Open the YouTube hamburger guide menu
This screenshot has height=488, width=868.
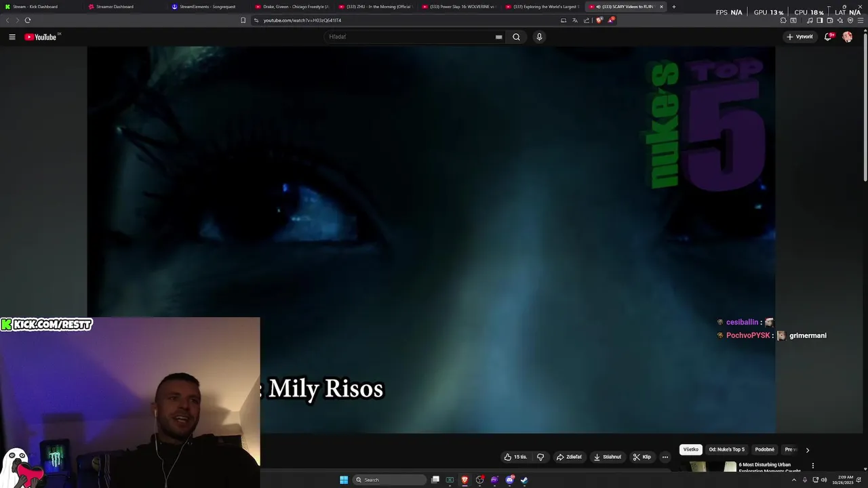tap(12, 37)
